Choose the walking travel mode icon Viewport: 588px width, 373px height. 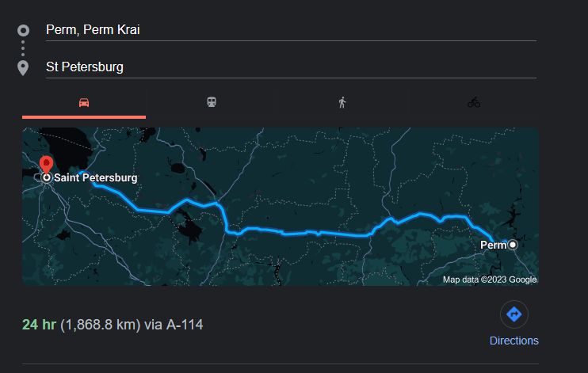pyautogui.click(x=342, y=103)
